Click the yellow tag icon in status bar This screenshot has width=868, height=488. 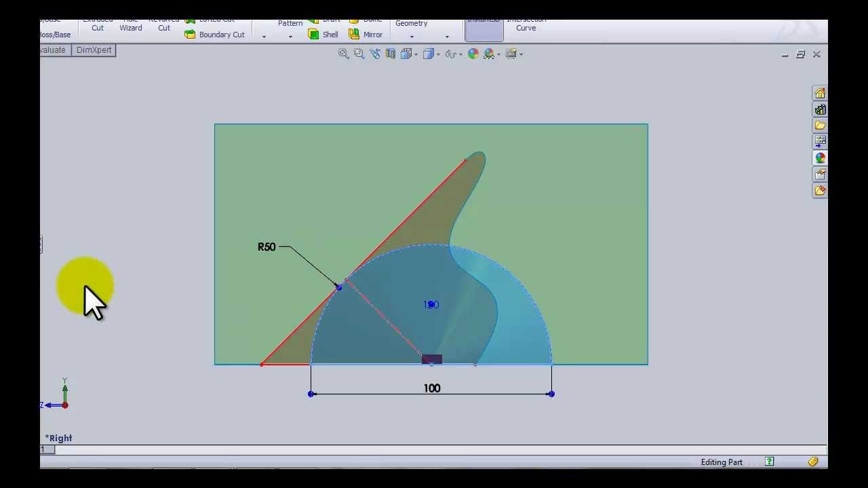click(812, 462)
